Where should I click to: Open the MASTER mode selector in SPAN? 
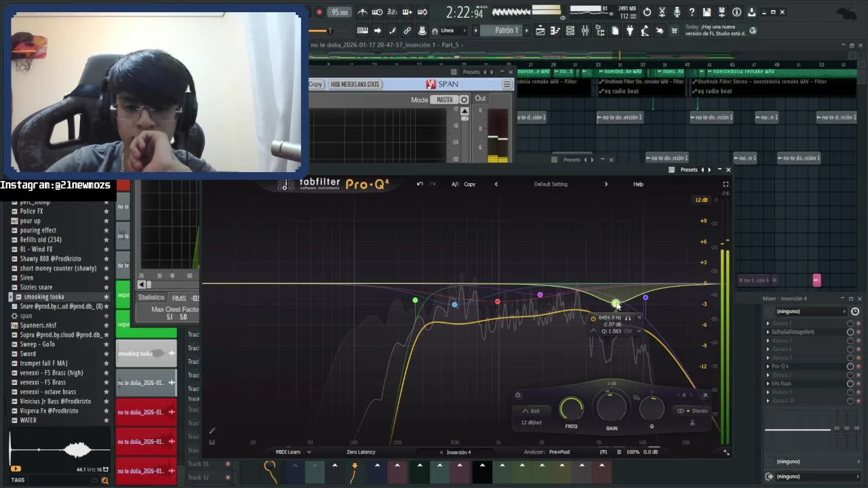(445, 100)
